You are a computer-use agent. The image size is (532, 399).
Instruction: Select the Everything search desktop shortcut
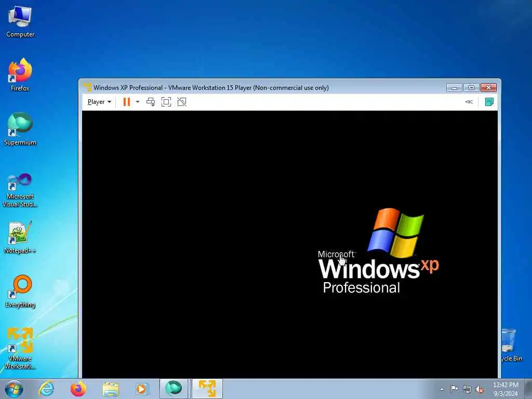point(20,291)
